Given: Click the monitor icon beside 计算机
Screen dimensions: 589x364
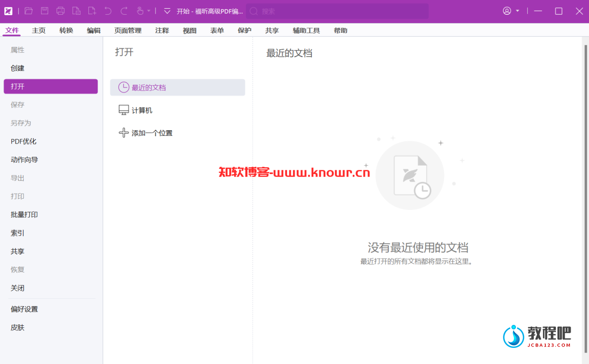Looking at the screenshot, I should click(x=124, y=110).
